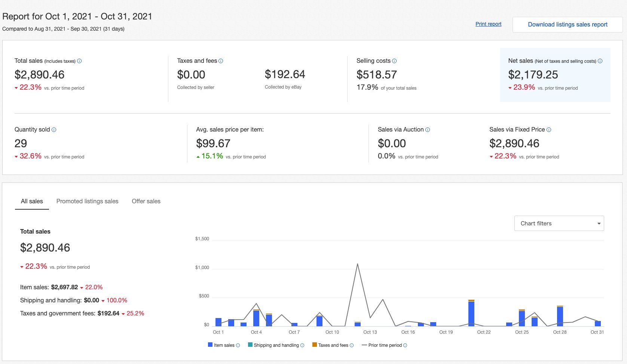
Task: Click info icon for Sales via Auction
Action: point(428,130)
